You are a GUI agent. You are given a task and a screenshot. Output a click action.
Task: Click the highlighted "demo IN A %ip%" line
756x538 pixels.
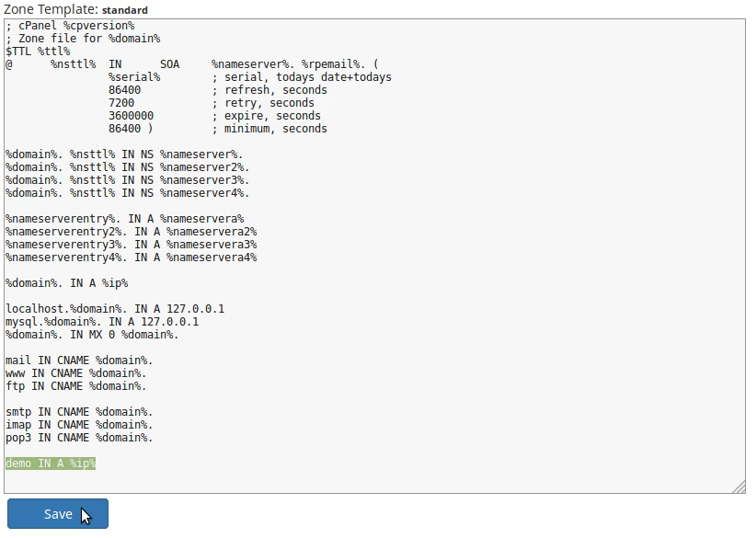(x=51, y=464)
